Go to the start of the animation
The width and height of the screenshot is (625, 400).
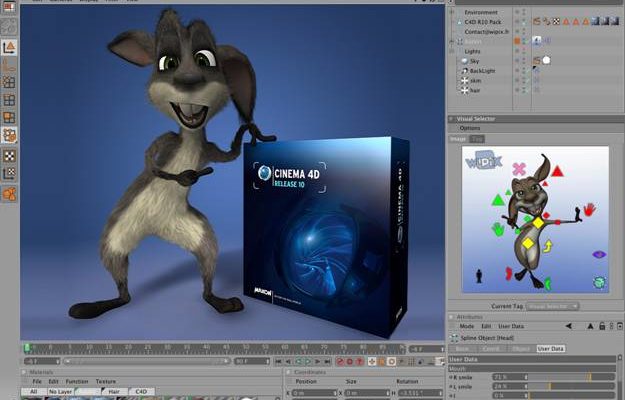(x=278, y=361)
